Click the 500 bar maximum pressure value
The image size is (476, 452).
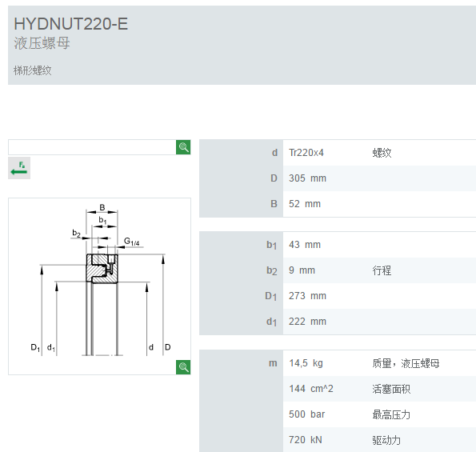point(307,414)
